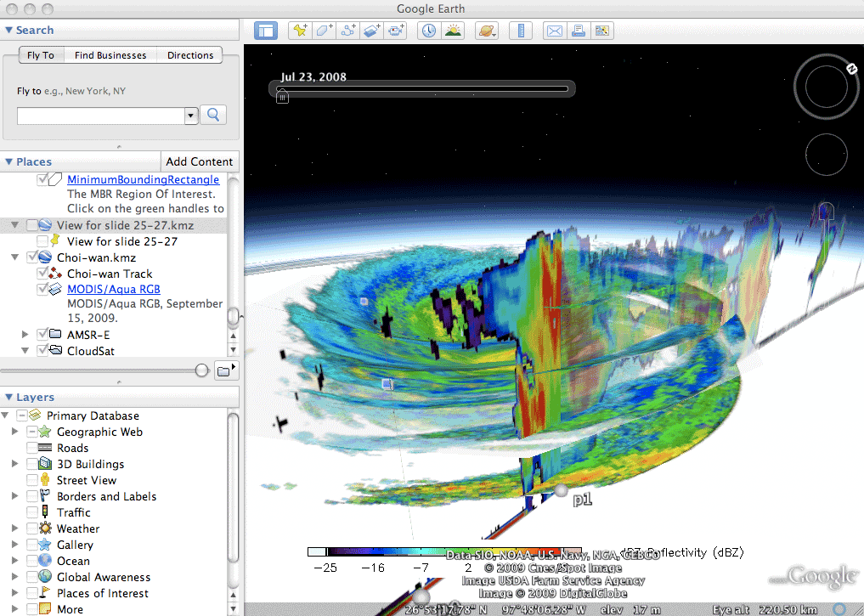The width and height of the screenshot is (864, 616).
Task: Click the Add Placemark pushpin icon
Action: [x=300, y=31]
